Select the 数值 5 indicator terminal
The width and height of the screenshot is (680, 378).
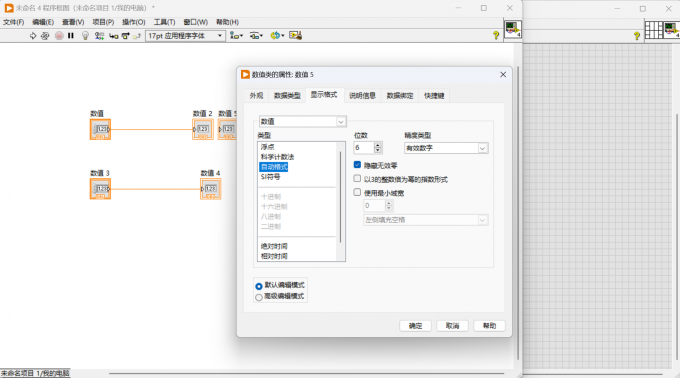point(228,129)
